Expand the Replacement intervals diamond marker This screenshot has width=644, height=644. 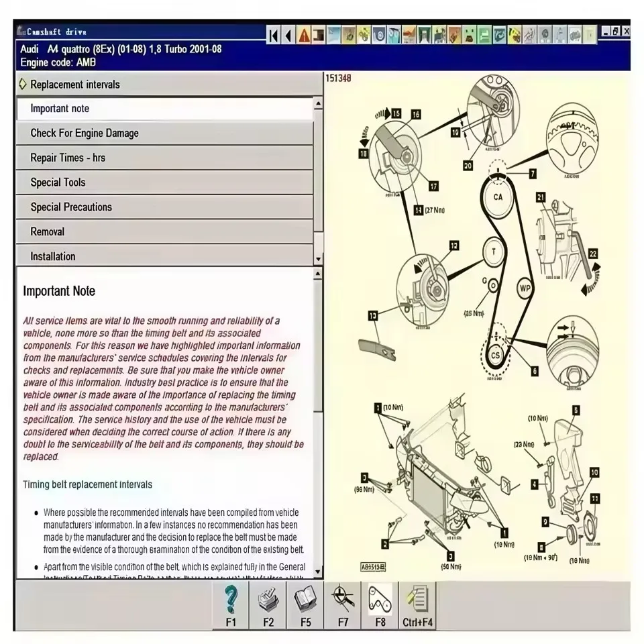pos(23,85)
